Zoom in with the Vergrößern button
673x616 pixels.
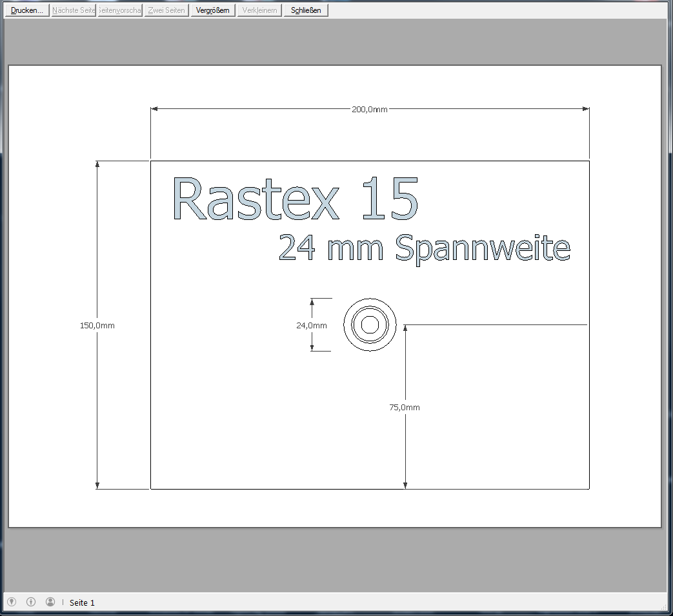point(212,10)
